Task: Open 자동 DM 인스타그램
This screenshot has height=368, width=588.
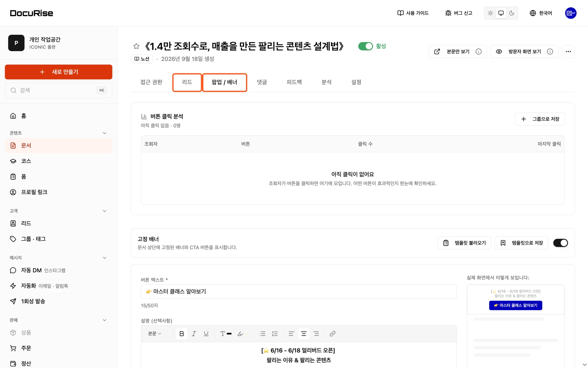Action: click(59, 270)
